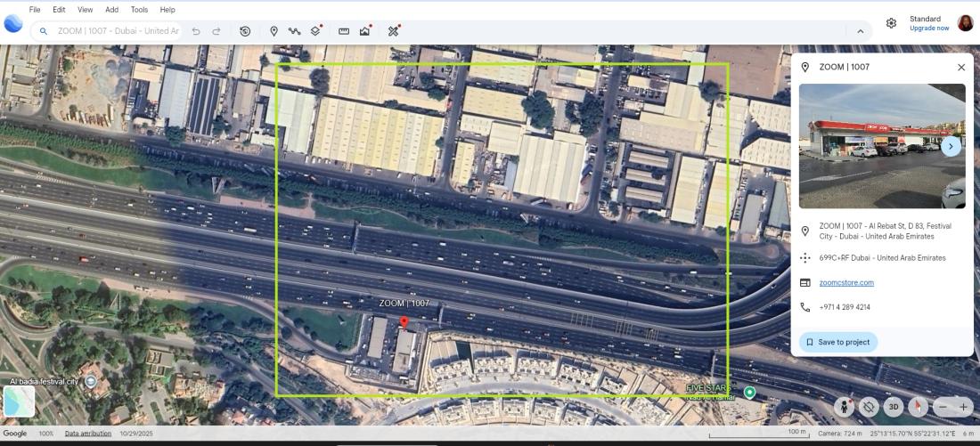Click the Add placemark pin icon
This screenshot has height=446, width=980.
(274, 31)
